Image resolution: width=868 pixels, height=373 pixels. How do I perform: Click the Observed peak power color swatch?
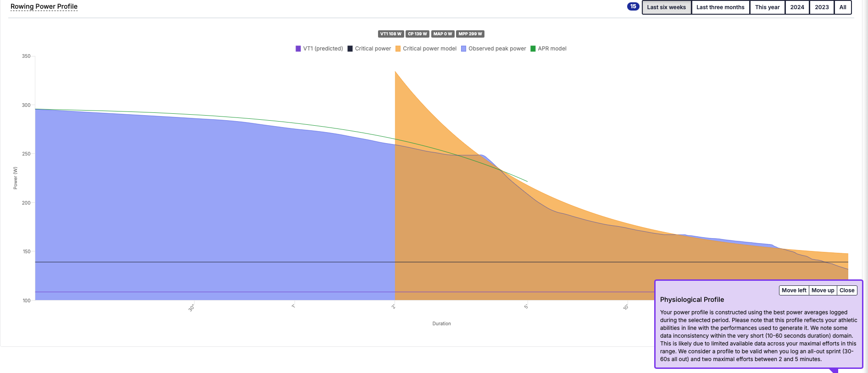click(x=464, y=49)
